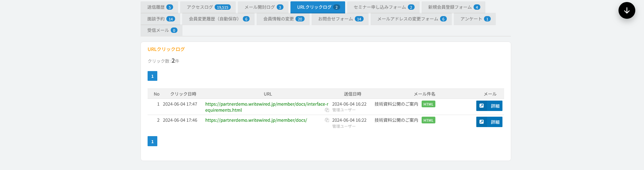Click the クリック数 2件 count text
Image resolution: width=644 pixels, height=170 pixels.
pyautogui.click(x=163, y=61)
